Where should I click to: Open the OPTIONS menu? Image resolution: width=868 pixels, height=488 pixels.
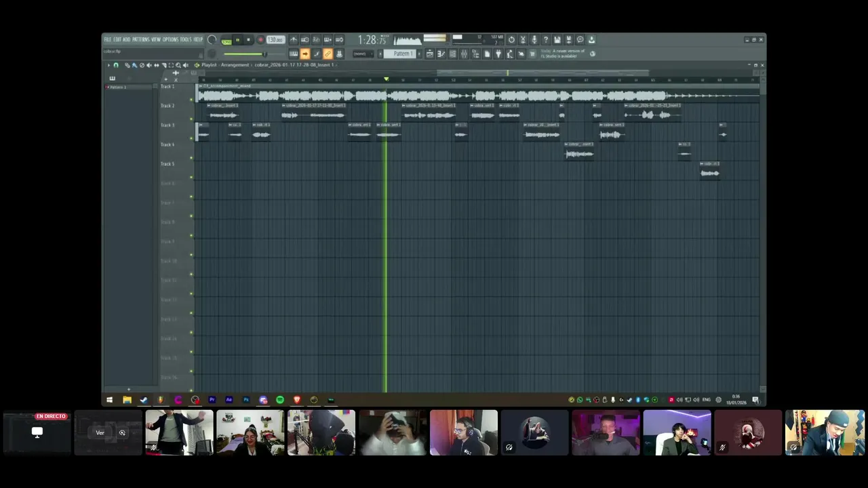[171, 39]
